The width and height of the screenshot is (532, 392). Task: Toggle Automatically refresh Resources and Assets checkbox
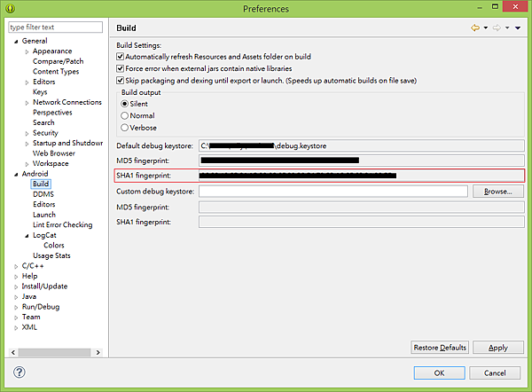tap(121, 57)
